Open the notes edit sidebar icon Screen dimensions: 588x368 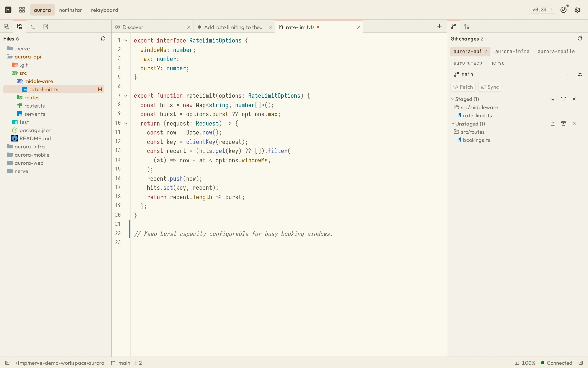pos(46,27)
